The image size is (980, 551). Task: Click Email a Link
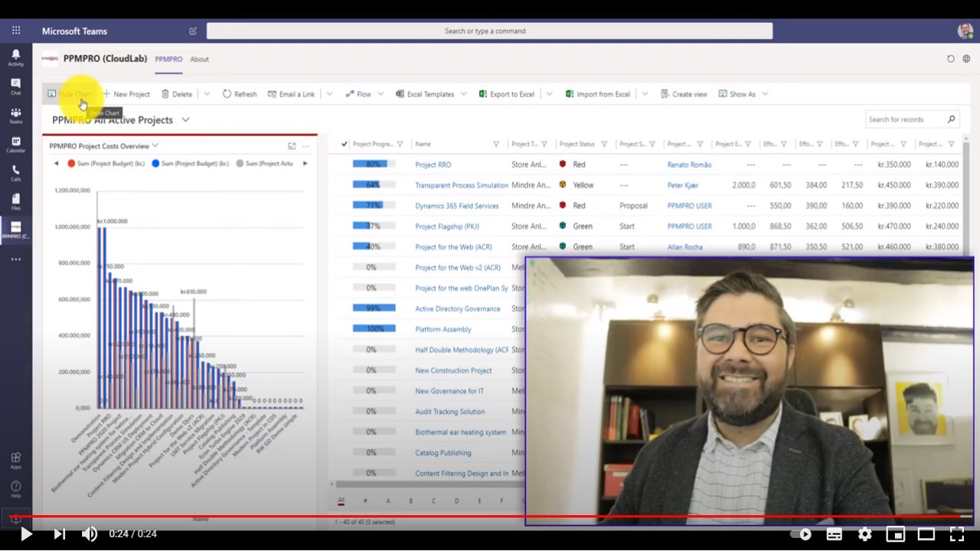291,94
